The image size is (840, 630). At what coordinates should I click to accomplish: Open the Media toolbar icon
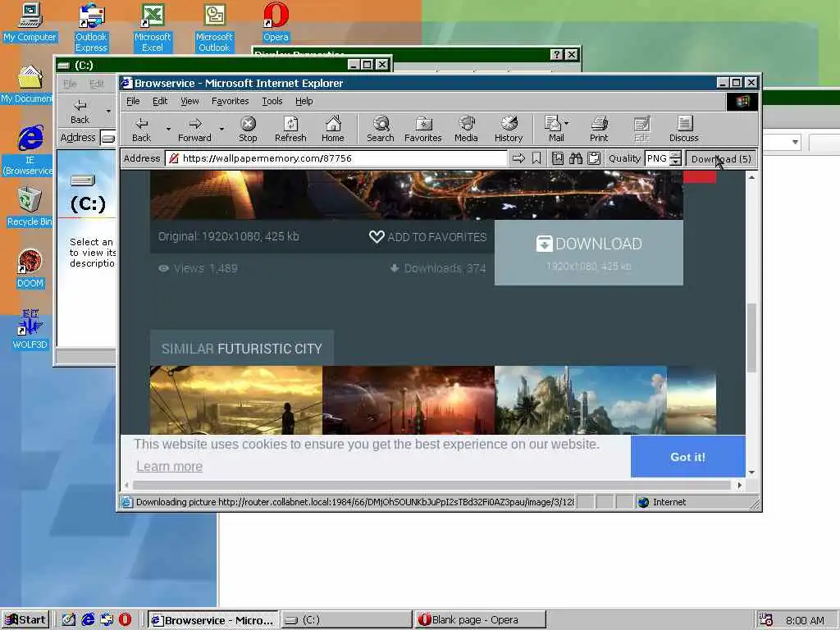tap(466, 129)
